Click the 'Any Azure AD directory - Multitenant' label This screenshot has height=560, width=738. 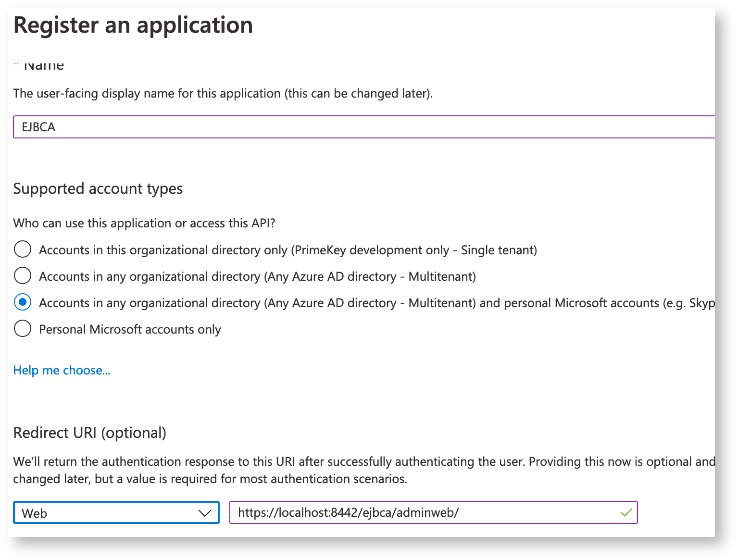(257, 276)
